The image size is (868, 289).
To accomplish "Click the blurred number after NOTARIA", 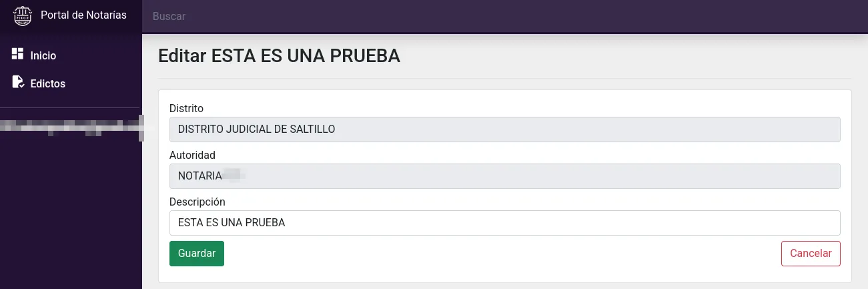I will point(234,176).
